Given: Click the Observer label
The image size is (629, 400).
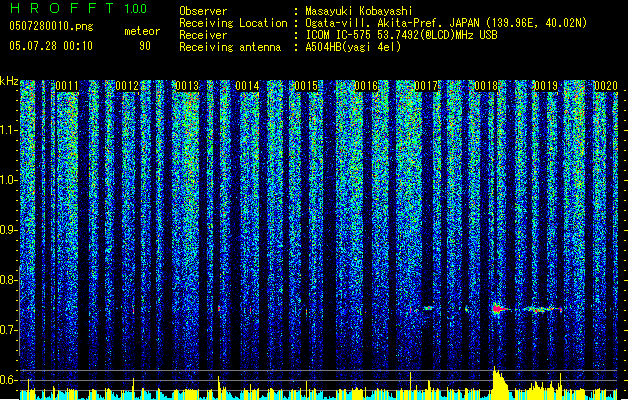Looking at the screenshot, I should coord(203,11).
